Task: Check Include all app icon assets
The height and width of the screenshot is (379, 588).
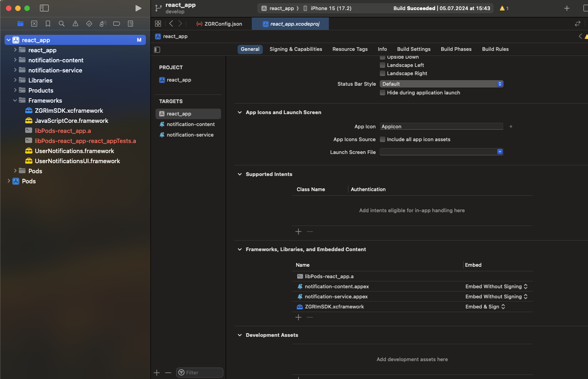Action: coord(383,139)
